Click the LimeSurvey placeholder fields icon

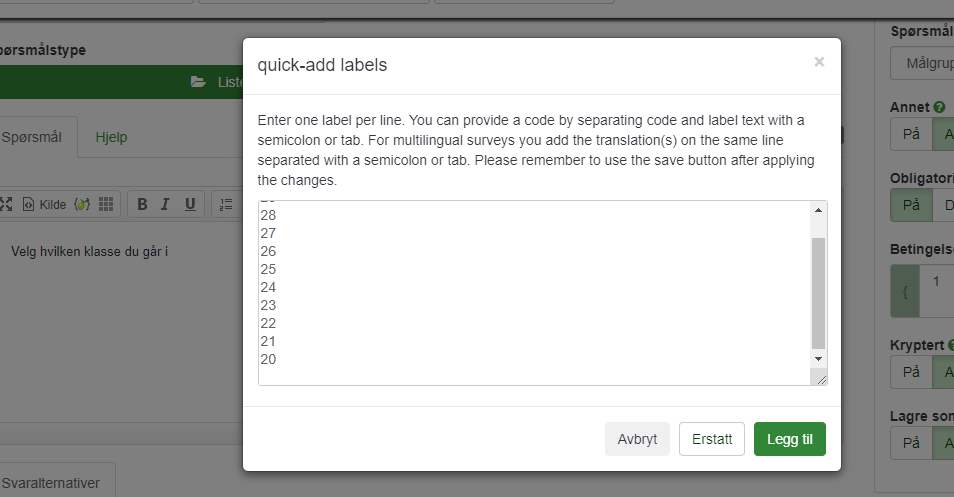tap(82, 204)
